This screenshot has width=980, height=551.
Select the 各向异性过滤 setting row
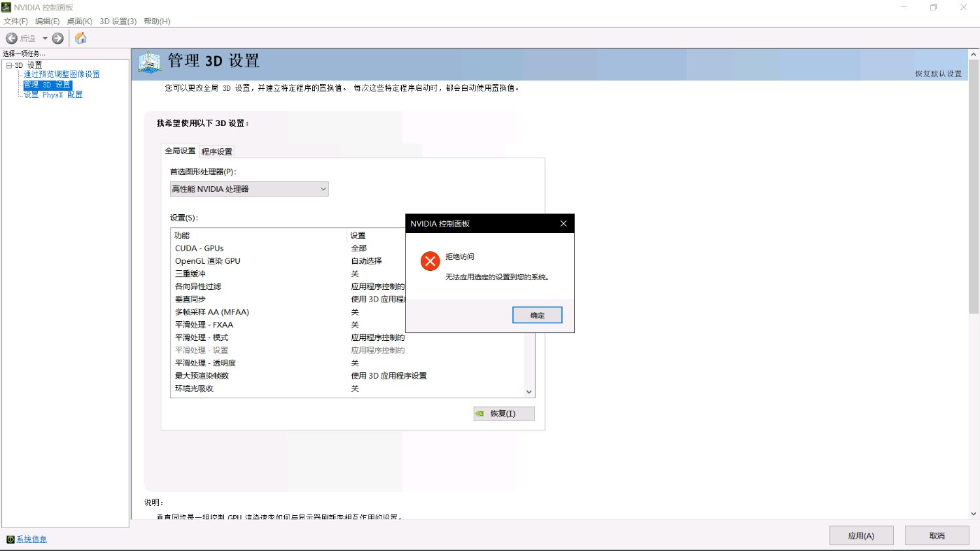347,287
